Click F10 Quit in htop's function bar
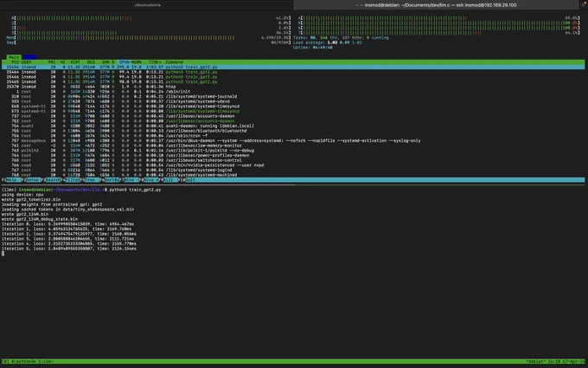The image size is (588, 368). tap(187, 180)
